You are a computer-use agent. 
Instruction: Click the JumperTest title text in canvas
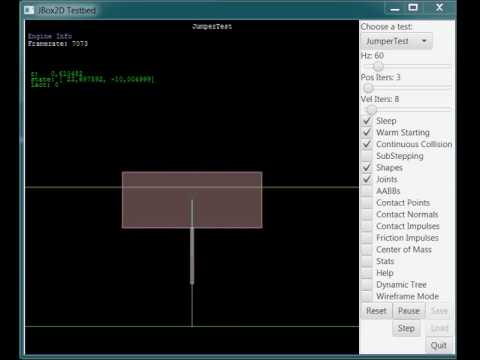[x=212, y=27]
